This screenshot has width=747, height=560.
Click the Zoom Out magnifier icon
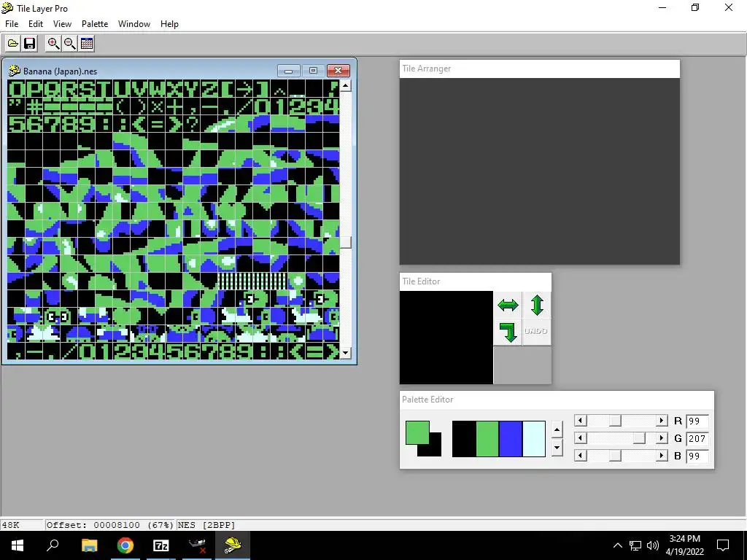[x=70, y=44]
